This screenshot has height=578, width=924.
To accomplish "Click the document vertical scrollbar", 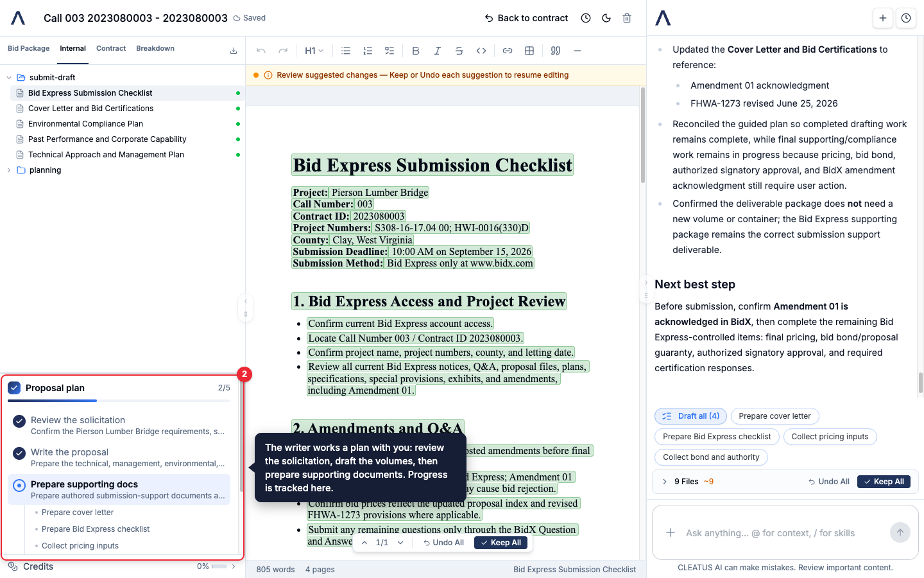I will 643,135.
